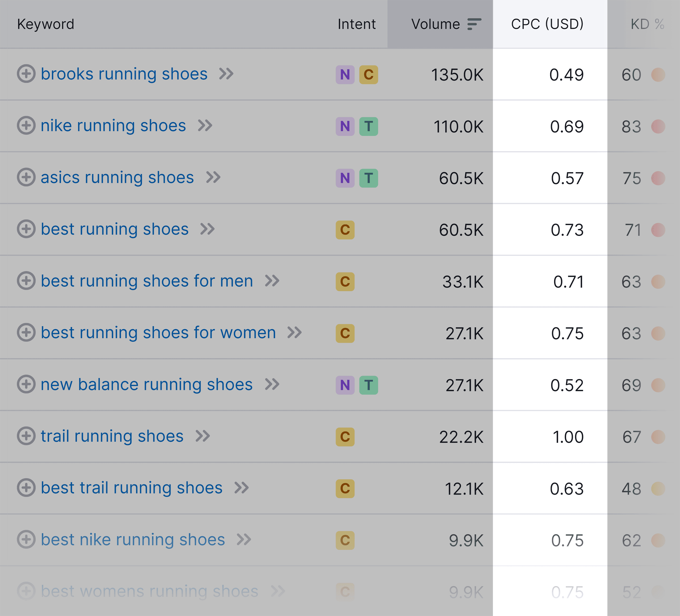The height and width of the screenshot is (616, 680).
Task: Expand the brooks running shoes row
Action: [x=26, y=75]
